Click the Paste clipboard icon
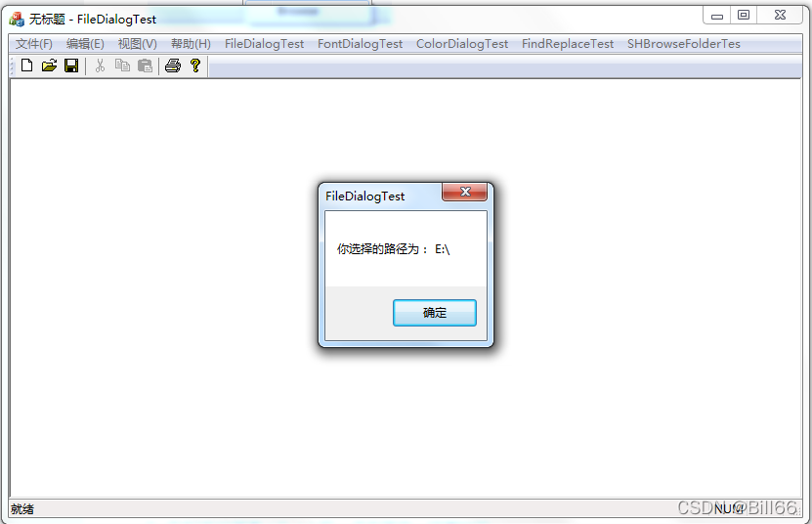The height and width of the screenshot is (524, 812). point(145,65)
